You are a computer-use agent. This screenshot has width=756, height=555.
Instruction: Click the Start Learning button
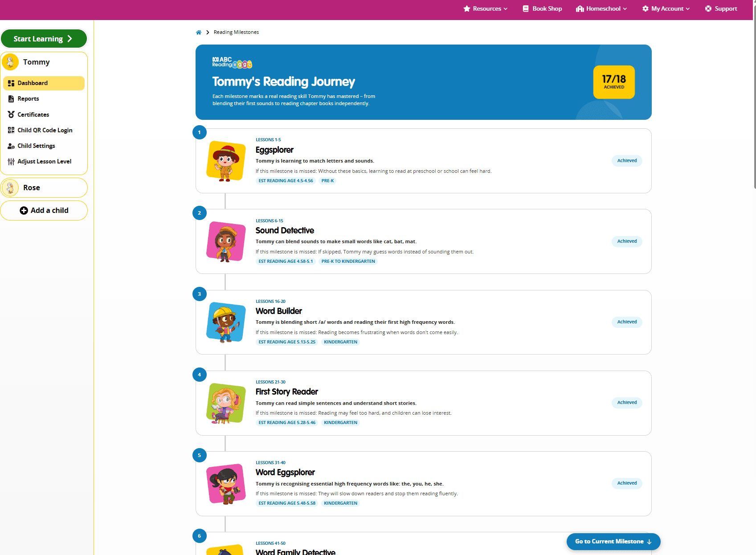[44, 39]
